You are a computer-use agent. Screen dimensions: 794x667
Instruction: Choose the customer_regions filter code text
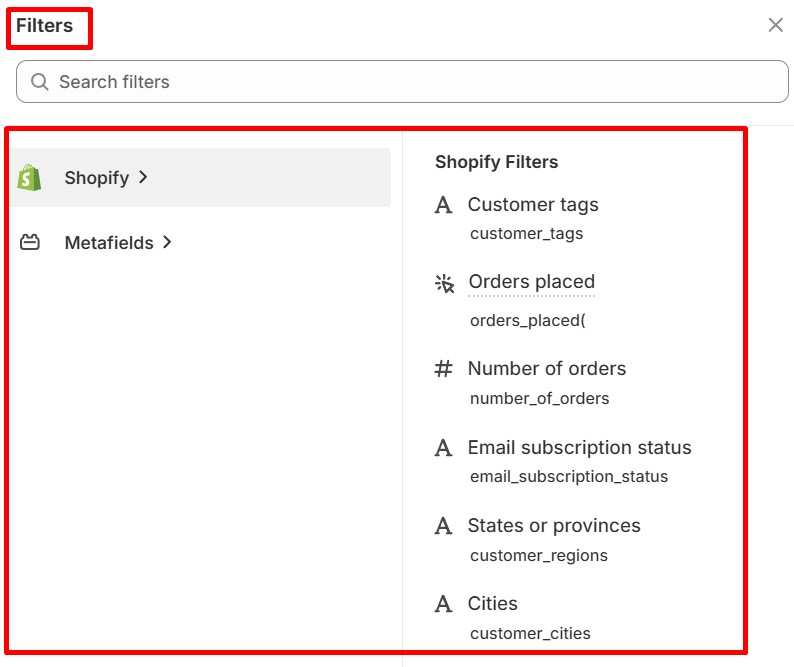pos(538,555)
